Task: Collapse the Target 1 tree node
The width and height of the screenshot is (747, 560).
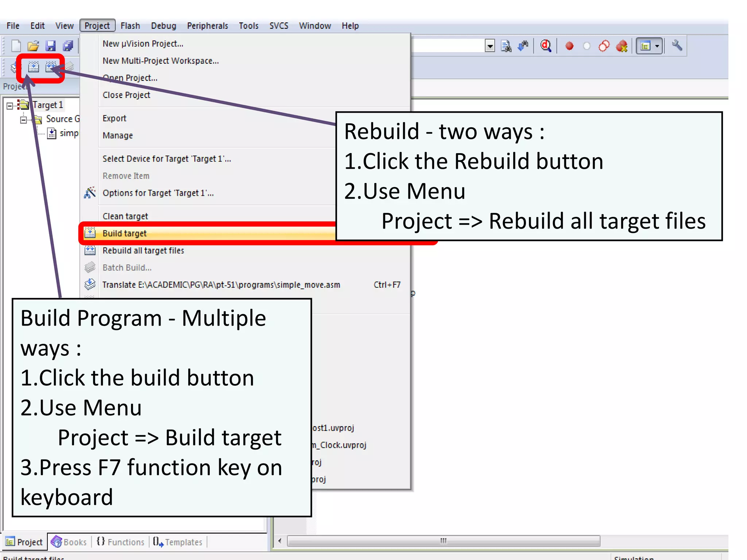Action: pyautogui.click(x=10, y=106)
